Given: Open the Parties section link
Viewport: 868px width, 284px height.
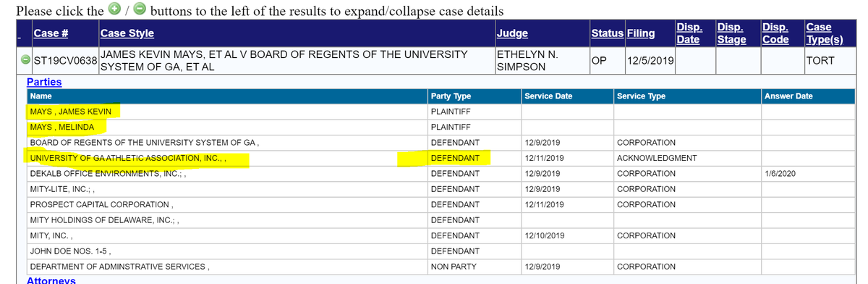Looking at the screenshot, I should 44,82.
